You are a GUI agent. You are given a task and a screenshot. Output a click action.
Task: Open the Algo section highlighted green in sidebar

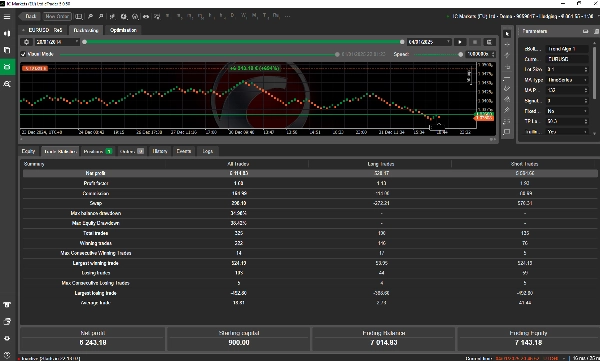pos(7,67)
